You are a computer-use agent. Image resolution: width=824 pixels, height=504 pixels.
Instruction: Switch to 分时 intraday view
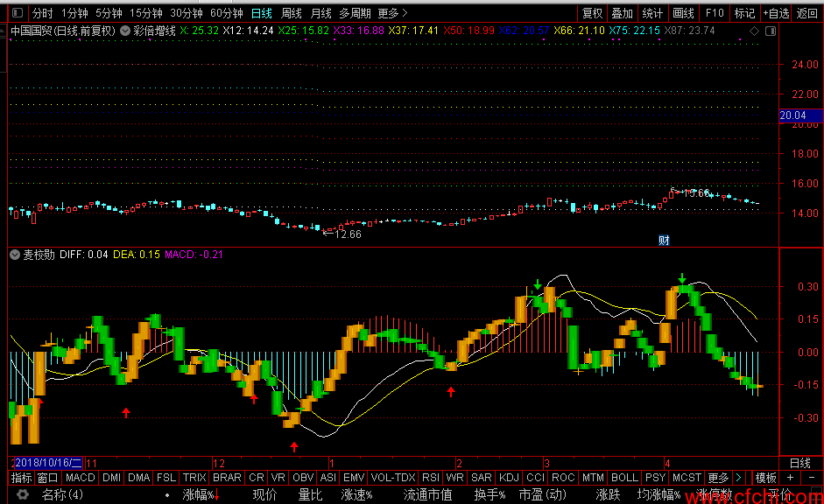(x=43, y=13)
